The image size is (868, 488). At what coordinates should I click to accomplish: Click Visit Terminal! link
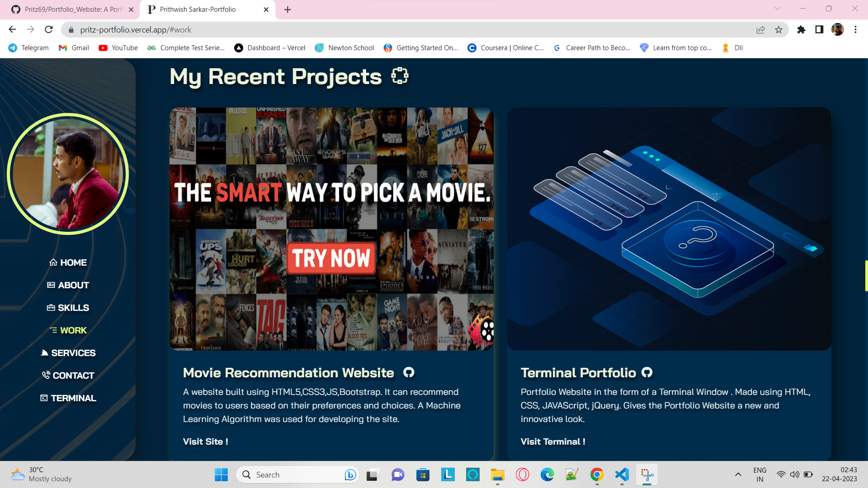coord(552,441)
